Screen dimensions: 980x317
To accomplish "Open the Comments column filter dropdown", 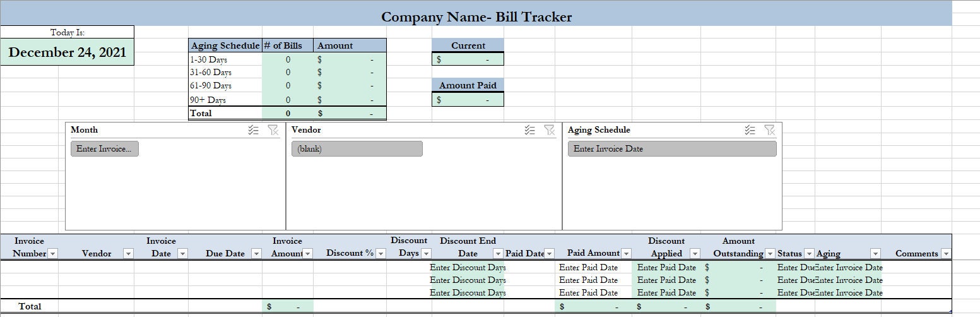I will coord(945,254).
